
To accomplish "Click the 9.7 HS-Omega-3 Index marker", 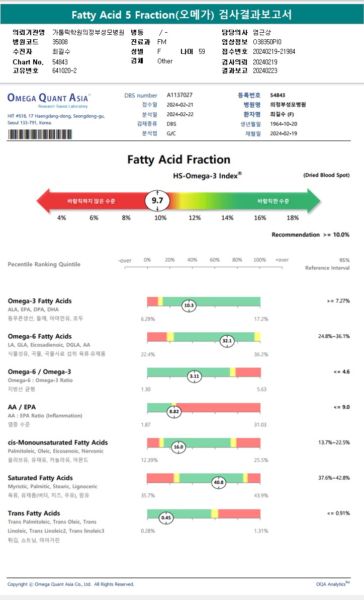I will 157,201.
